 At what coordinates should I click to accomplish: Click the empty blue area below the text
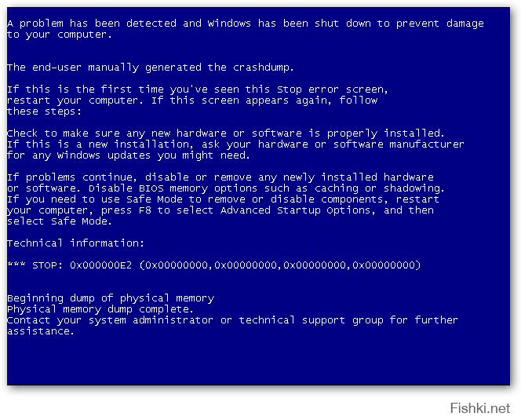pyautogui.click(x=258, y=361)
